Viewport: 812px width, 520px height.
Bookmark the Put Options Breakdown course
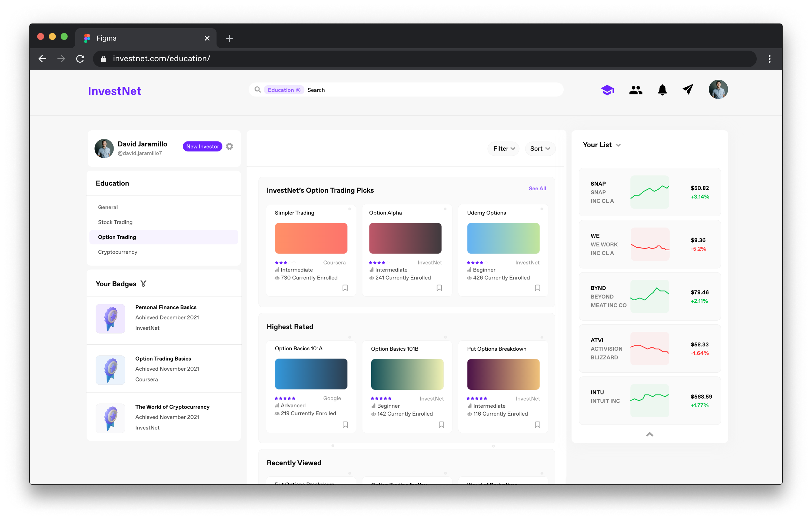pos(538,424)
